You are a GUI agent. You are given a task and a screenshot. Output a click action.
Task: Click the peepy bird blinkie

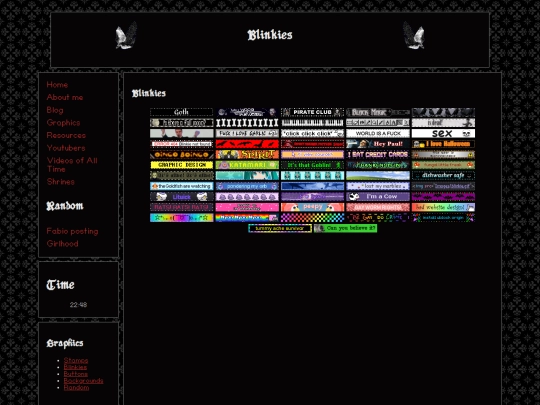point(312,207)
